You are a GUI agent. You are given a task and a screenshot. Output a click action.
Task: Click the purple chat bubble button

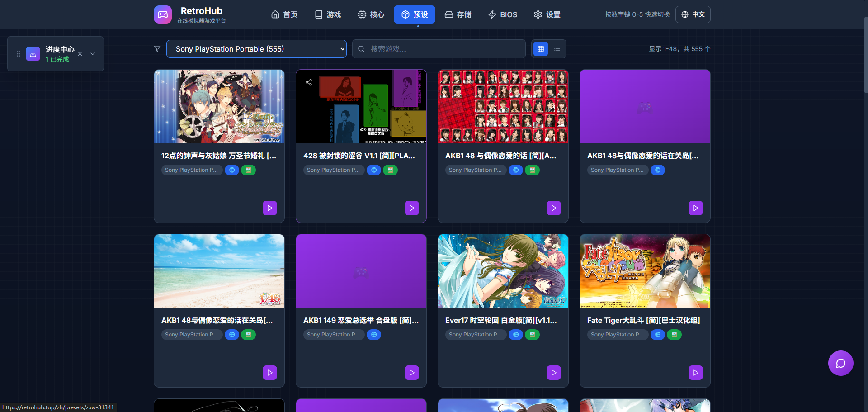point(840,363)
